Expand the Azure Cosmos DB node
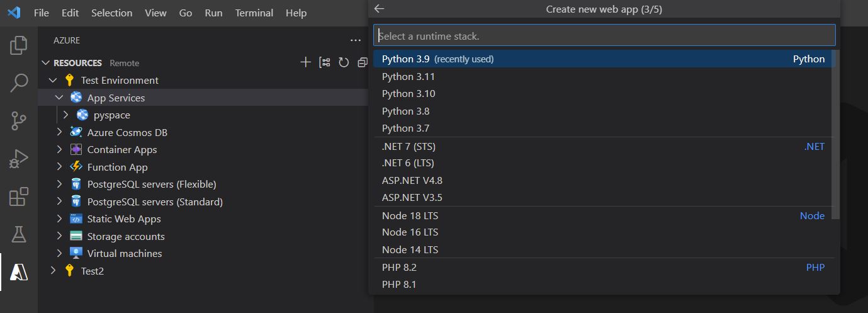Viewport: 868px width, 313px height. 59,132
